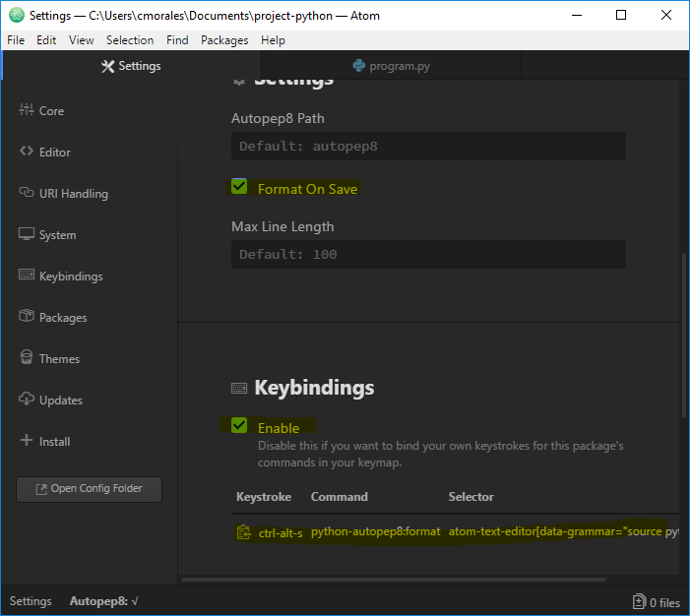Click Open Config Folder button
Viewport: 690px width, 616px height.
pyautogui.click(x=89, y=489)
